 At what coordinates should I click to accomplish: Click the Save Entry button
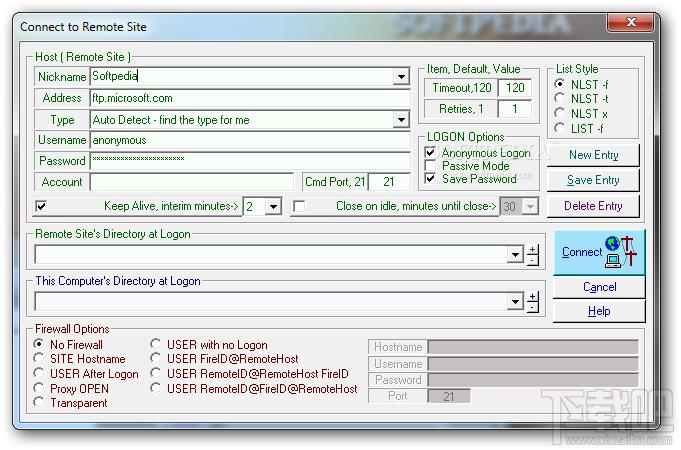pyautogui.click(x=593, y=180)
